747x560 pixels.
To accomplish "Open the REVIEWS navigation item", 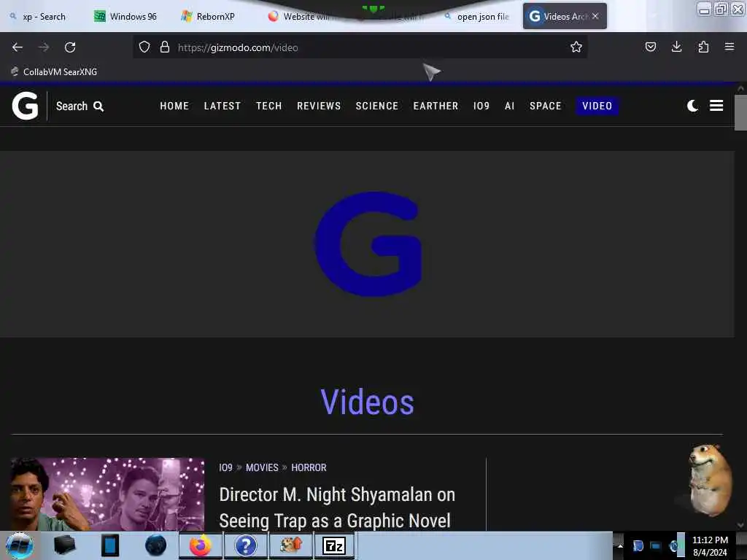I will point(319,106).
